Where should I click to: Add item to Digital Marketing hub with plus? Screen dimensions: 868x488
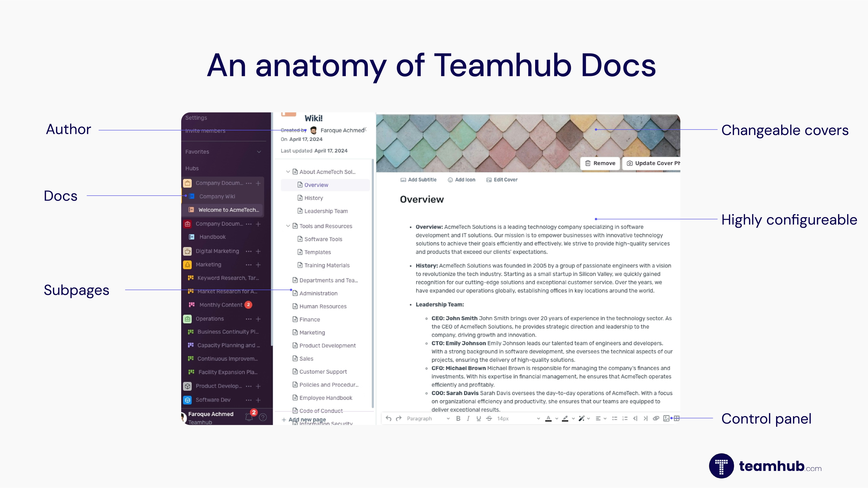pyautogui.click(x=258, y=251)
